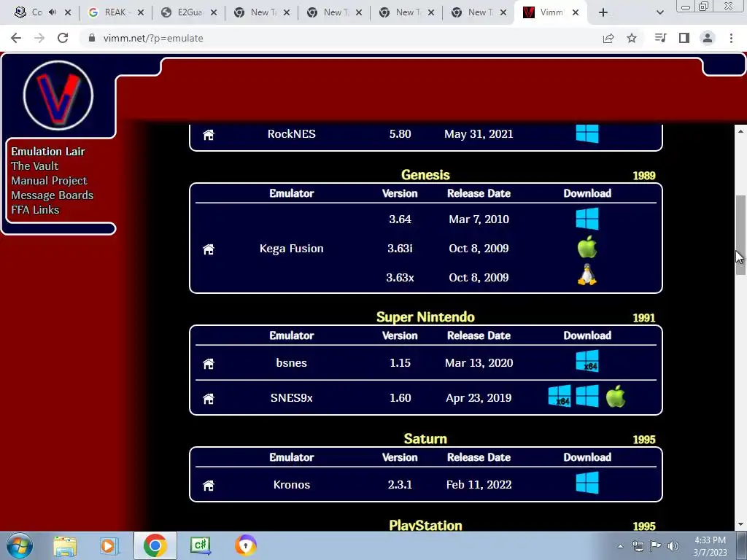Open SNES9x homepage house icon
Viewport: 747px width, 560px height.
[x=208, y=399]
